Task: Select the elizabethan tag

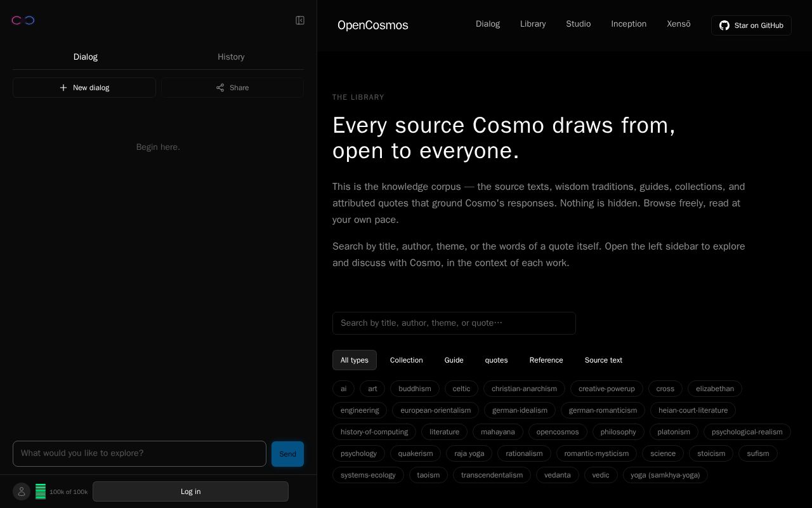Action: [x=715, y=389]
